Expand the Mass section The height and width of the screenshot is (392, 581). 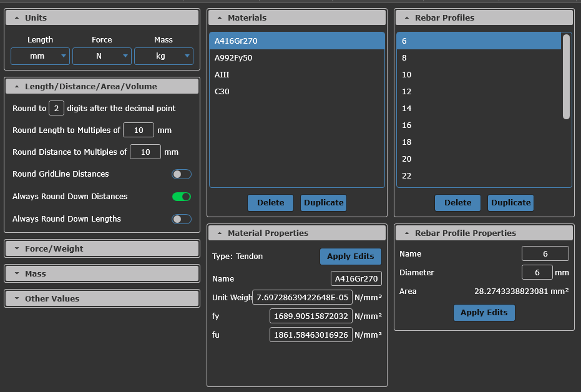pos(102,273)
